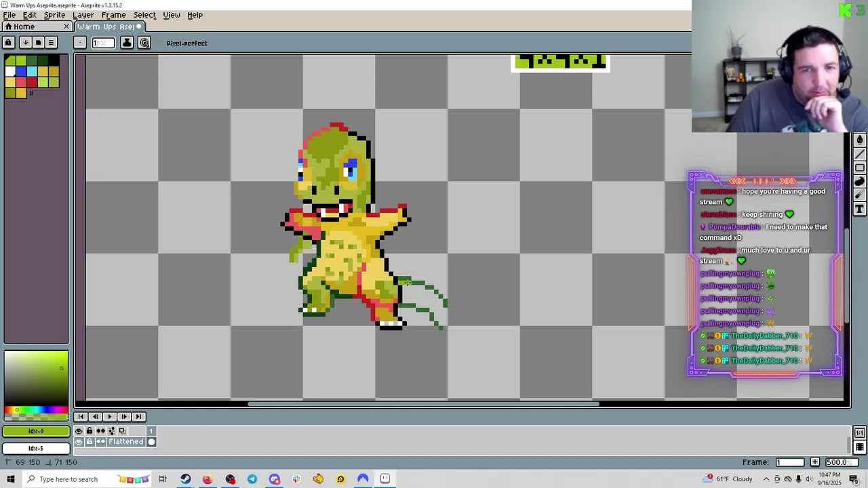The height and width of the screenshot is (488, 868).
Task: Open the dynamics options button
Action: pyautogui.click(x=144, y=43)
